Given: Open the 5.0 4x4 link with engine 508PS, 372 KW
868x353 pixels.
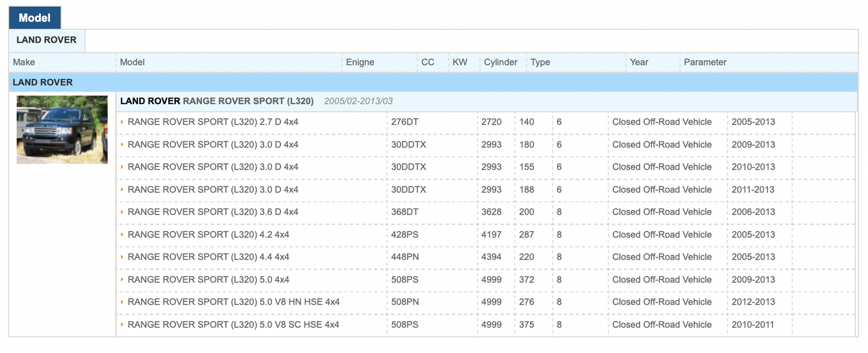Looking at the screenshot, I should (x=208, y=280).
